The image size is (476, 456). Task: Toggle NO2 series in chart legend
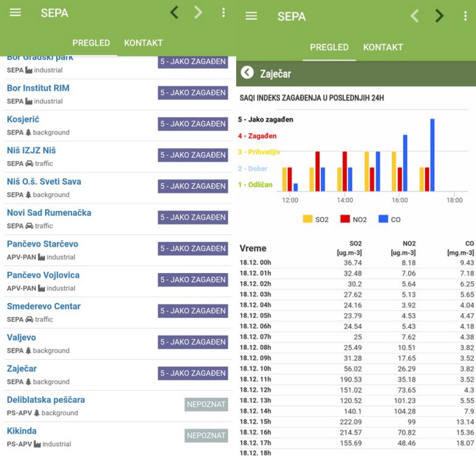[353, 219]
